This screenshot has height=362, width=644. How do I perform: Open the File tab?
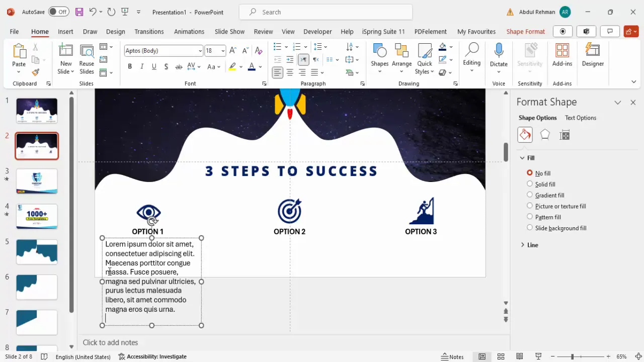point(14,31)
